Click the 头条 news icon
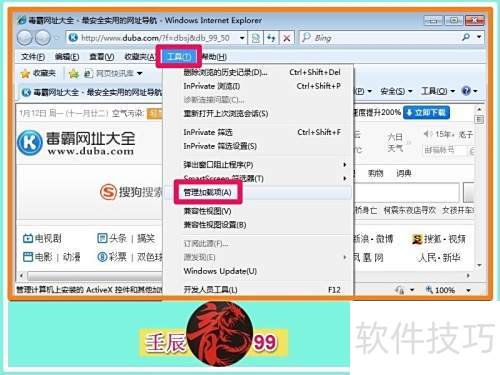 [102, 238]
